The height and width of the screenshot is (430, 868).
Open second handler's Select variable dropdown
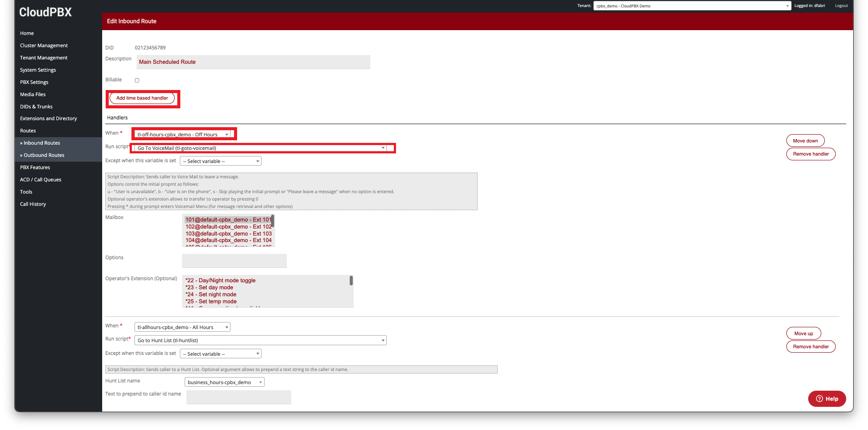tap(220, 354)
